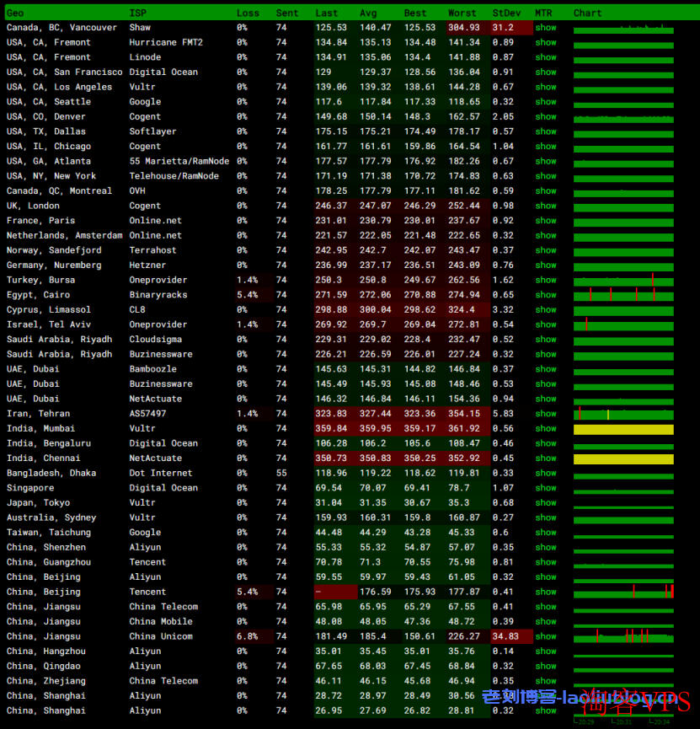This screenshot has width=700, height=729.
Task: Click the Geo column header
Action: pyautogui.click(x=15, y=13)
